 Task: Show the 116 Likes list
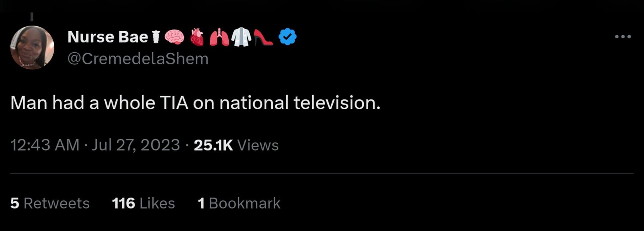[143, 203]
